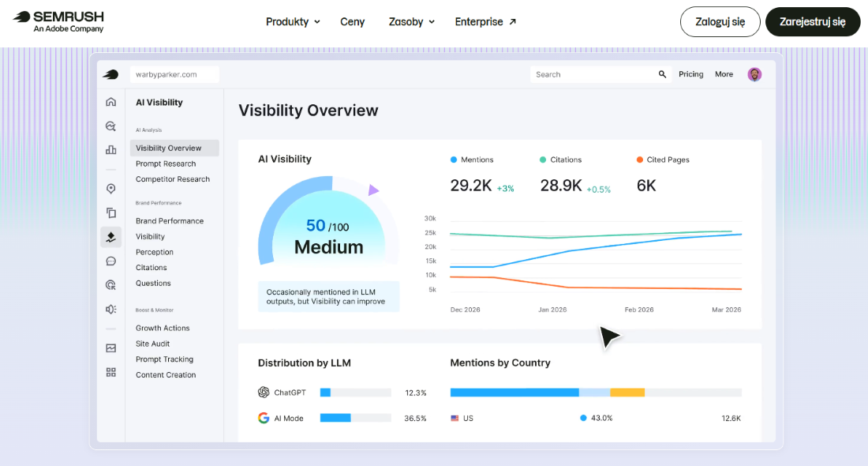The image size is (868, 466).
Task: Click the 6K cited pages value
Action: point(646,186)
